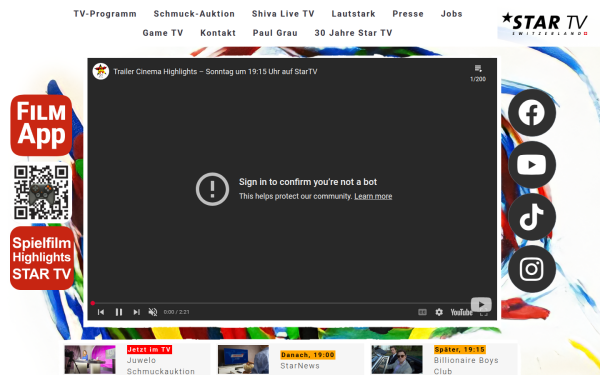
Task: Click the Star TV Switzerland logo
Action: pos(545,24)
